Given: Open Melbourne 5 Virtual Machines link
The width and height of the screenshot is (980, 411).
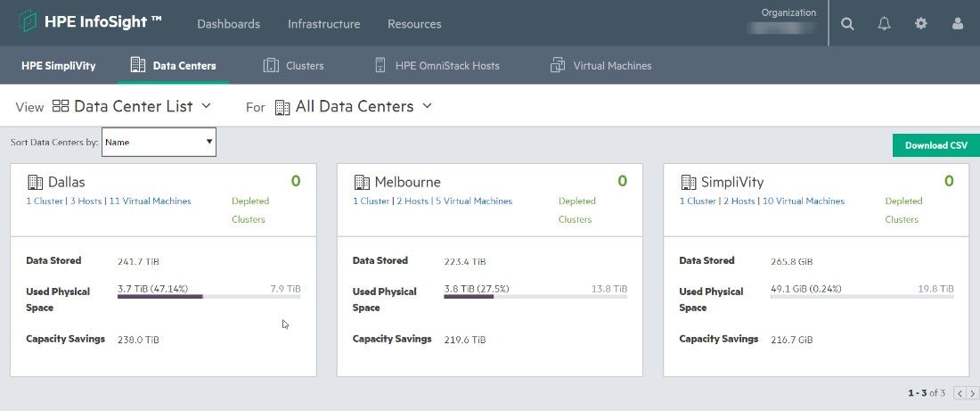Looking at the screenshot, I should (474, 201).
